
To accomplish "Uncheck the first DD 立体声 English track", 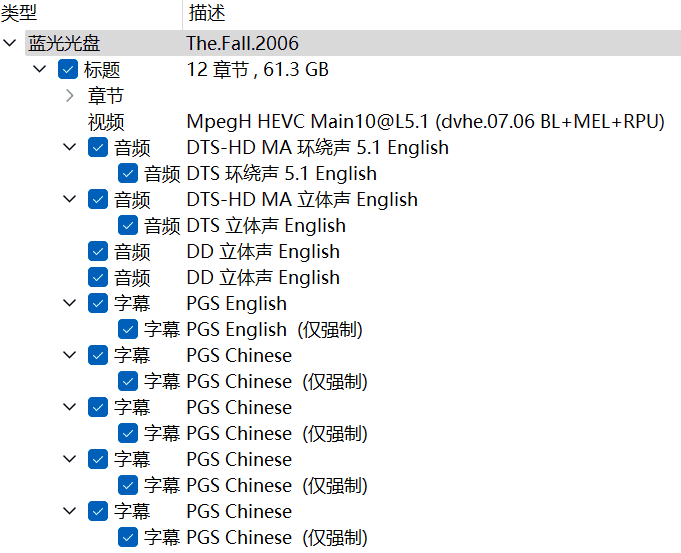I will click(x=98, y=252).
